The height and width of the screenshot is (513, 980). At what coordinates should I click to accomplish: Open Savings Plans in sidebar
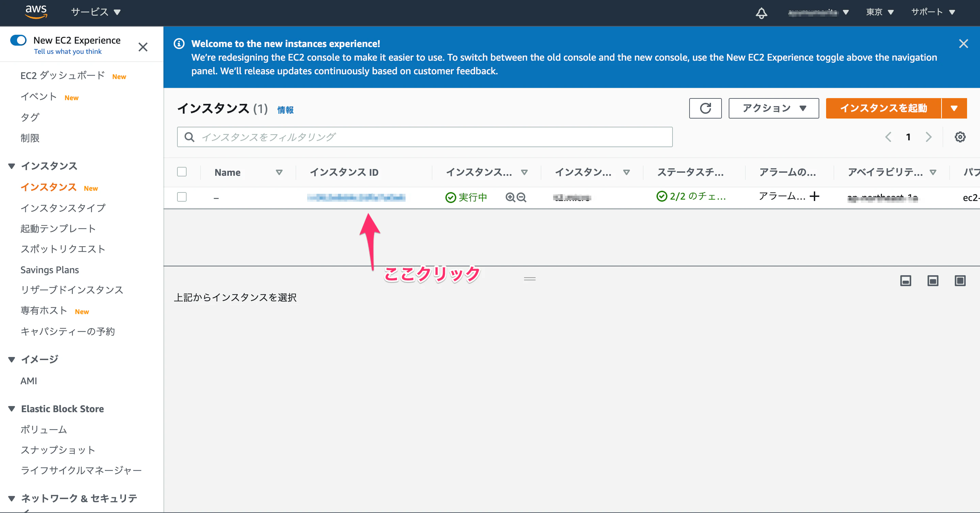point(49,270)
